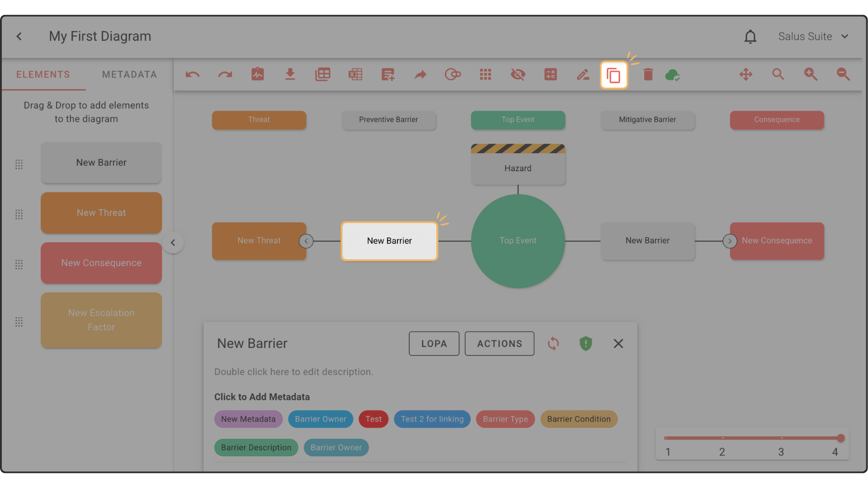868x488 pixels.
Task: Click the undo arrow icon
Action: coord(193,75)
